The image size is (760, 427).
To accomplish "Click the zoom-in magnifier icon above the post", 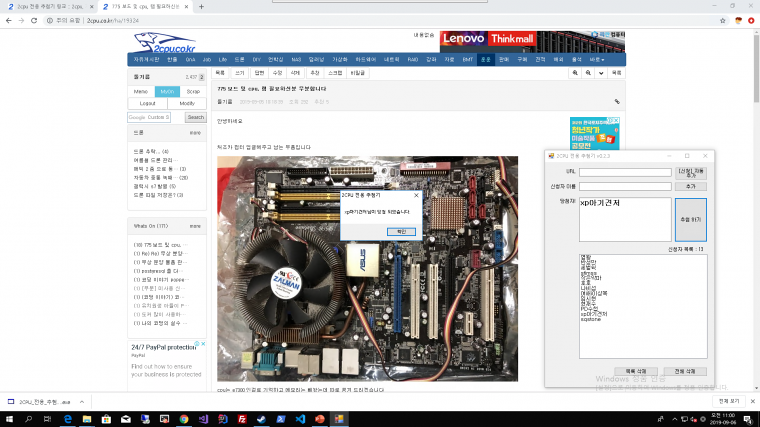I will [x=575, y=73].
